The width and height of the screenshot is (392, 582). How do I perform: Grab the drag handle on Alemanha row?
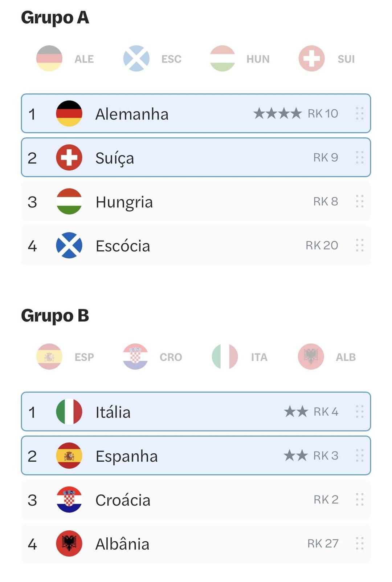pyautogui.click(x=360, y=114)
